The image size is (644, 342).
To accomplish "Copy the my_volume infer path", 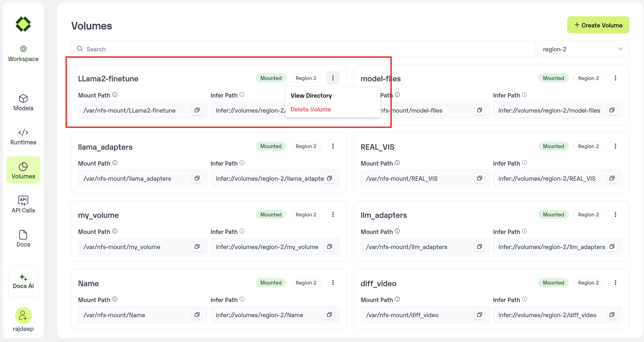I will click(x=329, y=246).
